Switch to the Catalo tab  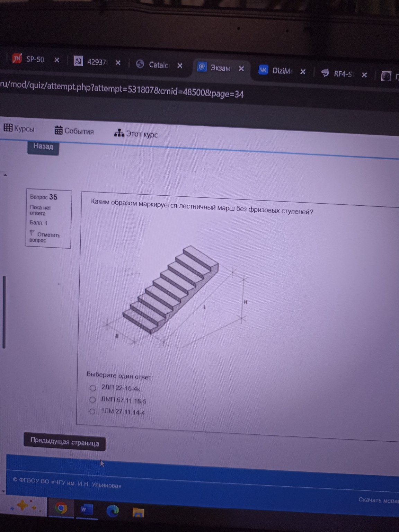(154, 65)
